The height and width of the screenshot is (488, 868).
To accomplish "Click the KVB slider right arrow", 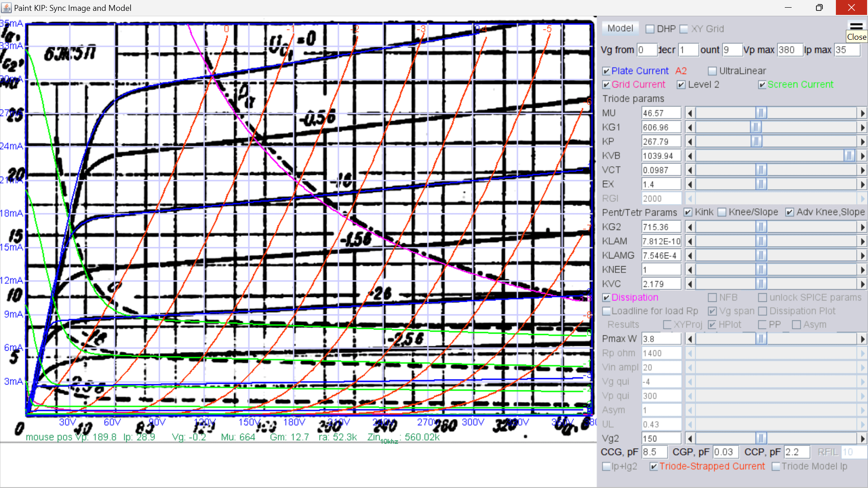I will pyautogui.click(x=862, y=156).
